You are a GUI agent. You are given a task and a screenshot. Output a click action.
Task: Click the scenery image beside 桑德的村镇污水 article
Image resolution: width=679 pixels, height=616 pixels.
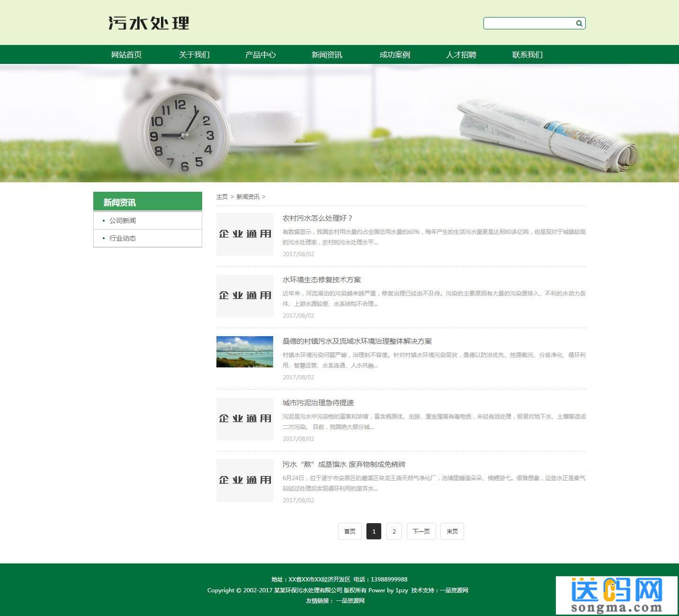coord(244,351)
